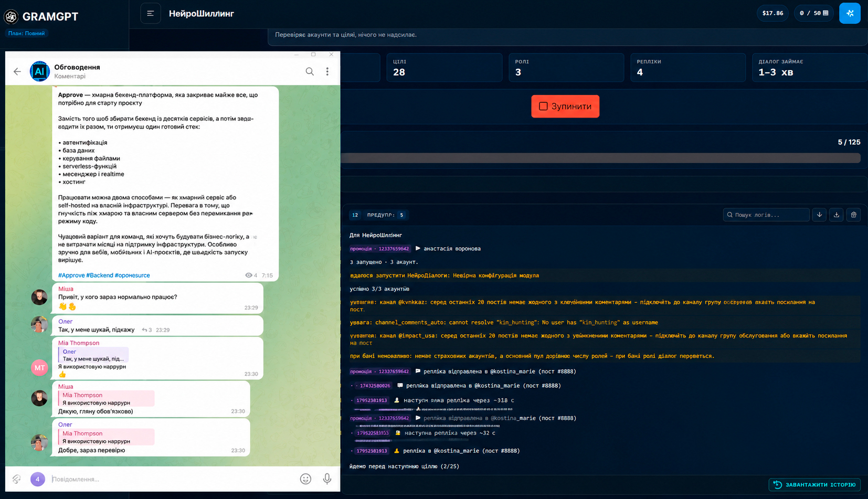Start voice recording with the microphone icon
The image size is (868, 499).
(327, 479)
